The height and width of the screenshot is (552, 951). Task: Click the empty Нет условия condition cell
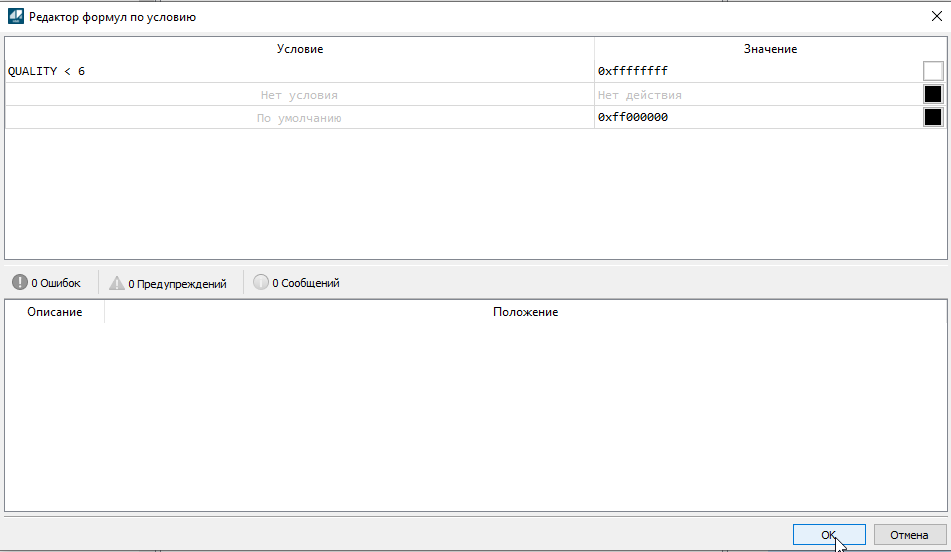(x=299, y=95)
